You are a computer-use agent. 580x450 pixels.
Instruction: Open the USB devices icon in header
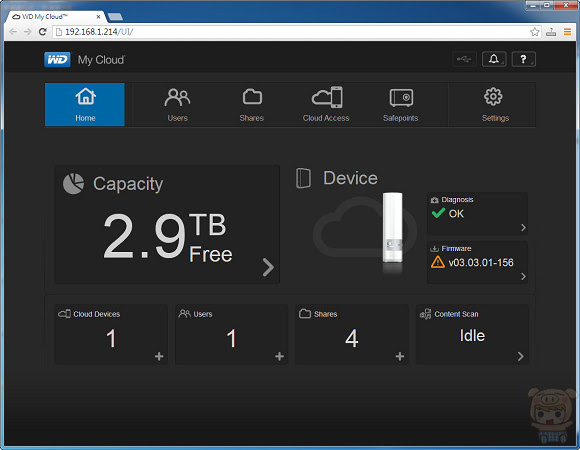pyautogui.click(x=464, y=59)
